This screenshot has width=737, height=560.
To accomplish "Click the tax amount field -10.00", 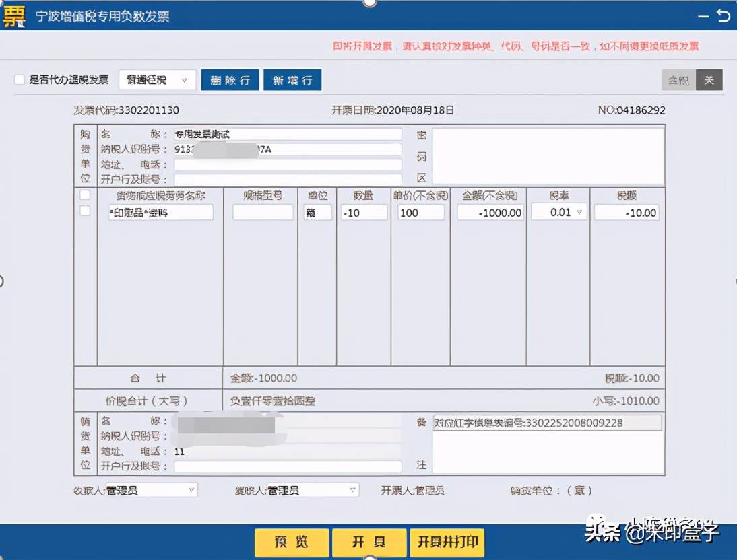I will [627, 213].
